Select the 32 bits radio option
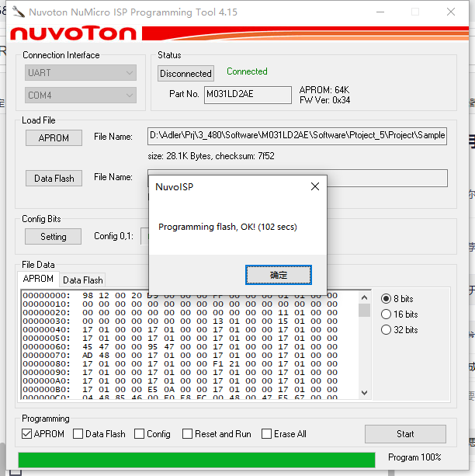 coord(399,330)
